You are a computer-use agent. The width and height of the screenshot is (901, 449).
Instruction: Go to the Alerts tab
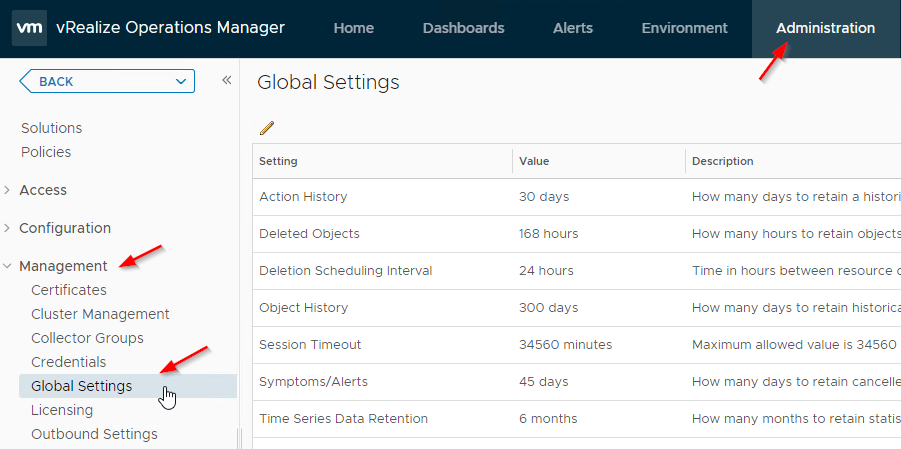coord(572,28)
